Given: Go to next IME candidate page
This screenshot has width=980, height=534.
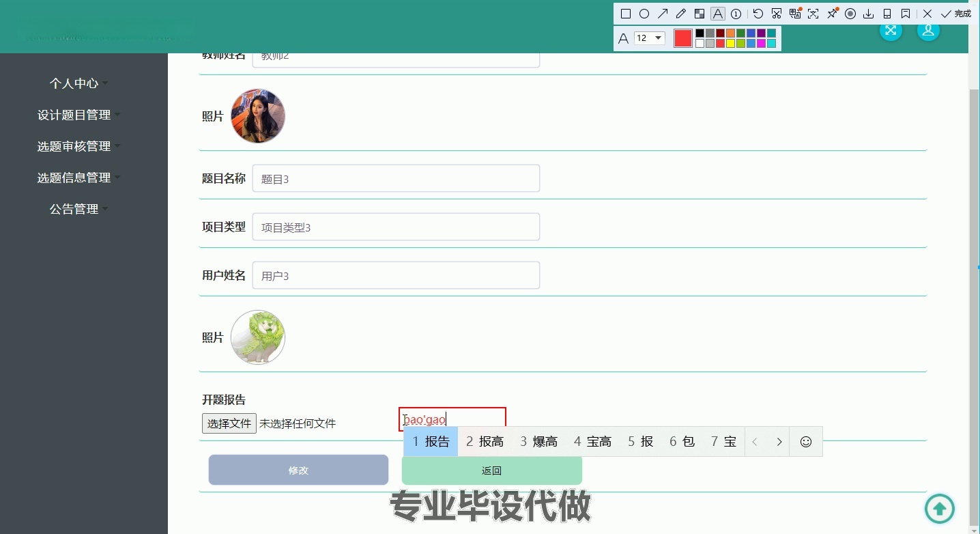Looking at the screenshot, I should (x=779, y=442).
